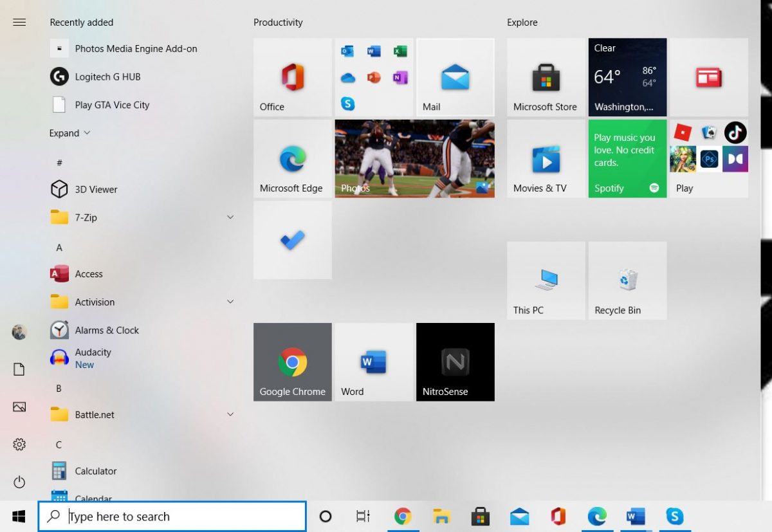Screen dimensions: 772x532
Task: Open the Mail tile
Action: [x=455, y=77]
